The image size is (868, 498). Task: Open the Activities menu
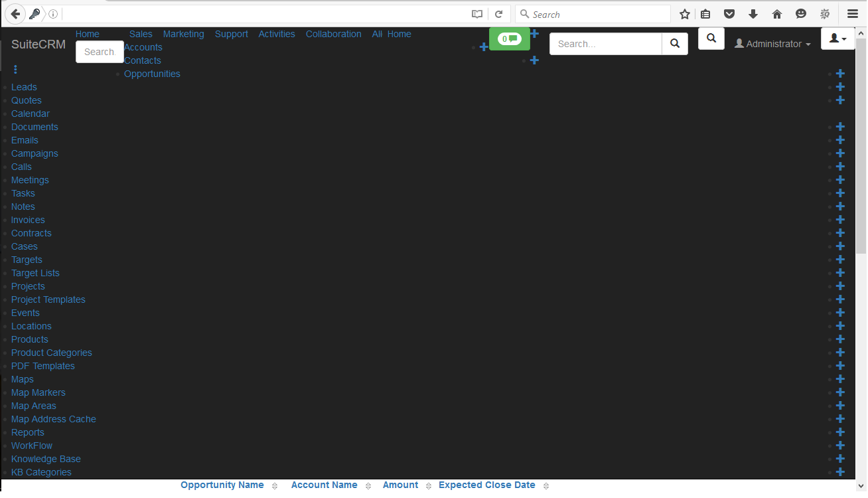(x=277, y=34)
